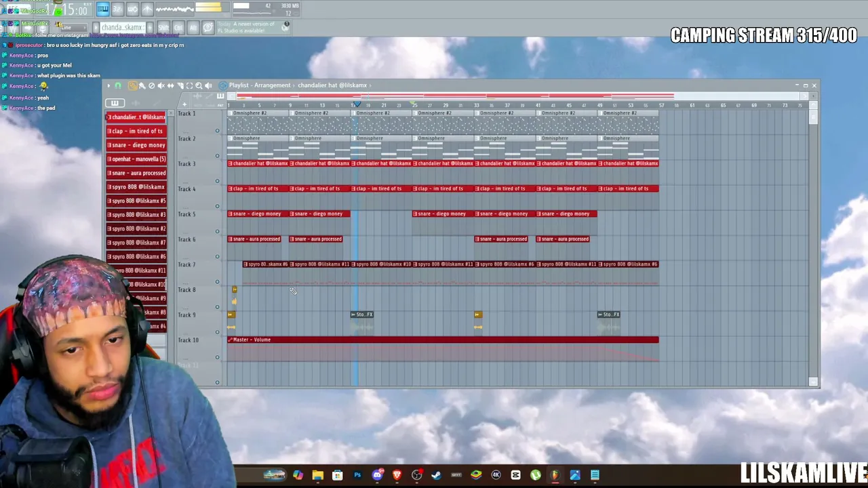868x488 pixels.
Task: Mute Track 3 using its LED switch
Action: pos(218,181)
